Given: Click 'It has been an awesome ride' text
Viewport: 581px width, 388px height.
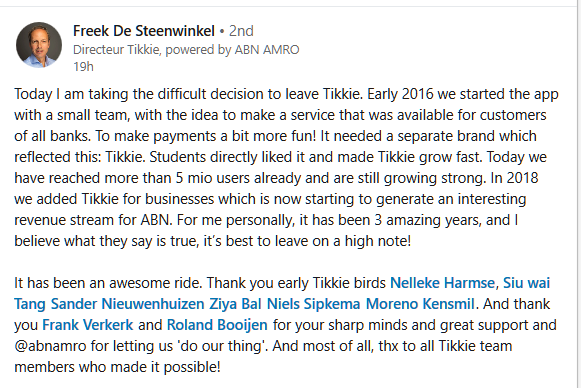Looking at the screenshot, I should click(108, 283).
